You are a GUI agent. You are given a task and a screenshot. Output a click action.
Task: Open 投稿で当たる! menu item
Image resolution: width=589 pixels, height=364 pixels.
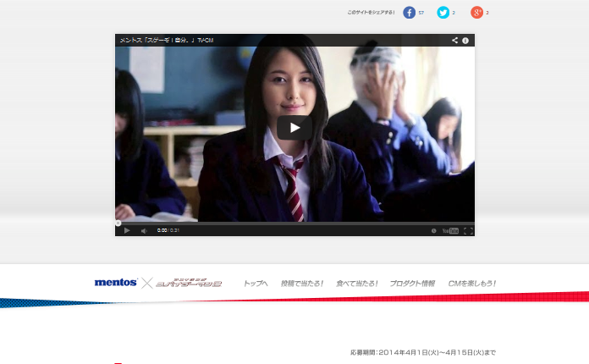pos(302,284)
